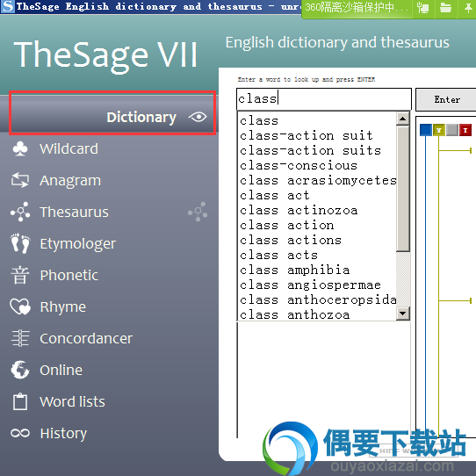
Task: Select the Rhyme menu entry
Action: click(x=63, y=307)
